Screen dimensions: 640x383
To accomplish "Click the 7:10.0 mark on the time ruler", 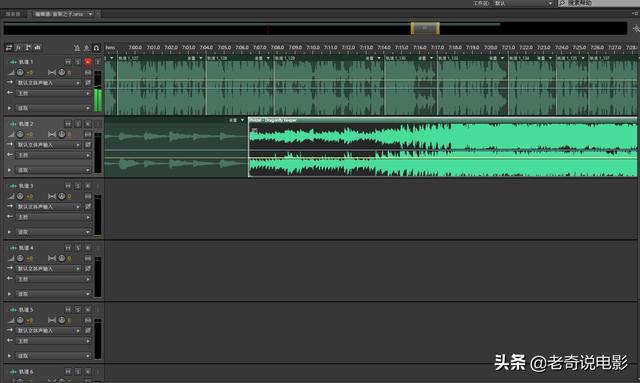I will pyautogui.click(x=313, y=48).
